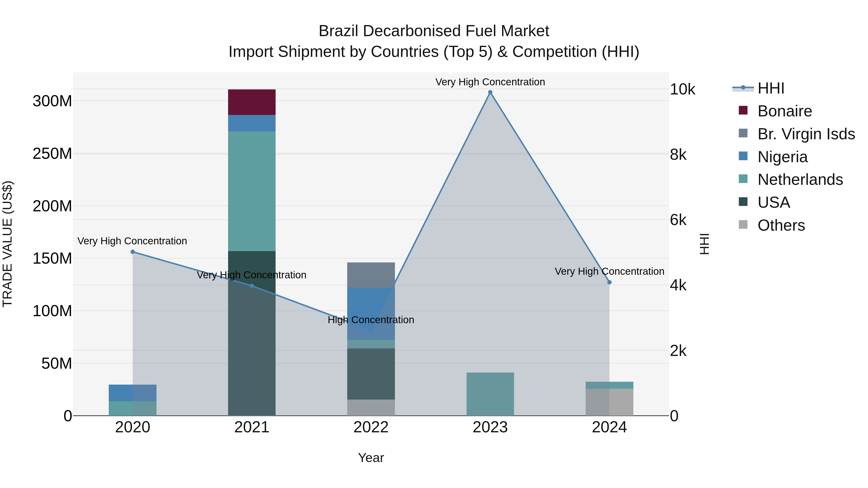Click the Netherlands bar for 2023
The height and width of the screenshot is (488, 868).
click(490, 394)
